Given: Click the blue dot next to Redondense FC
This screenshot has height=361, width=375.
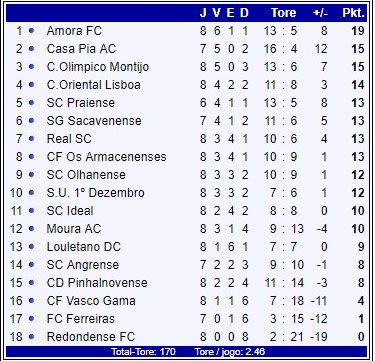Looking at the screenshot, I should [31, 337].
